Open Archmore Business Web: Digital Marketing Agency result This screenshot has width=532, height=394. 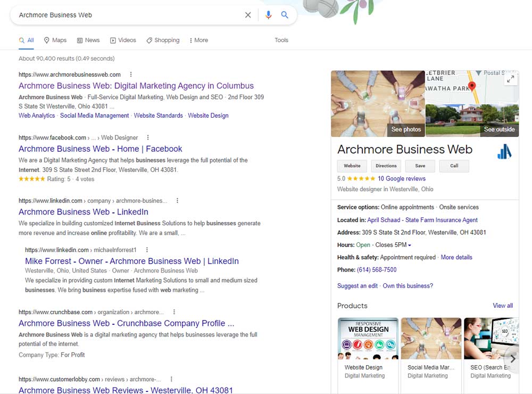point(136,86)
